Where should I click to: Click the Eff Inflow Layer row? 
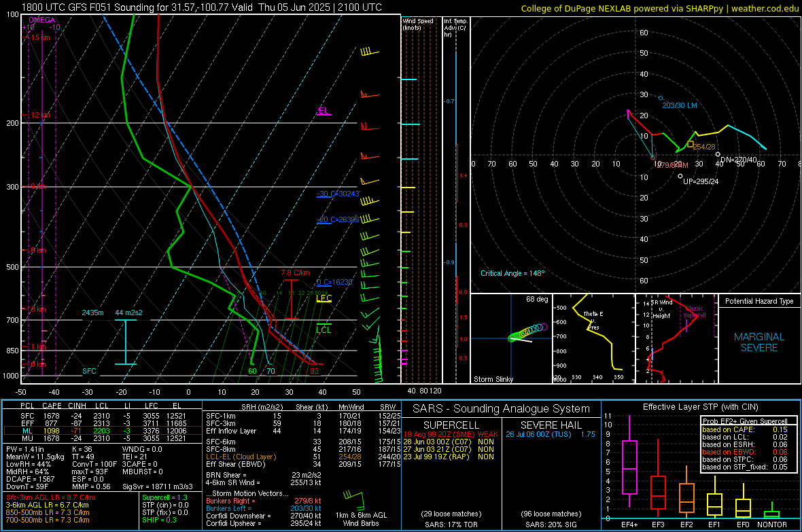303,431
